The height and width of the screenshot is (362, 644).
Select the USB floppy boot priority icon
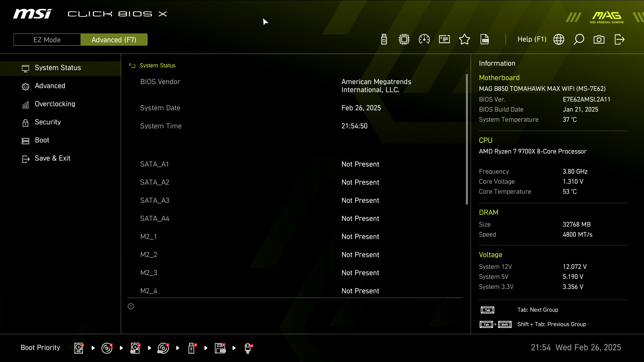[220, 348]
